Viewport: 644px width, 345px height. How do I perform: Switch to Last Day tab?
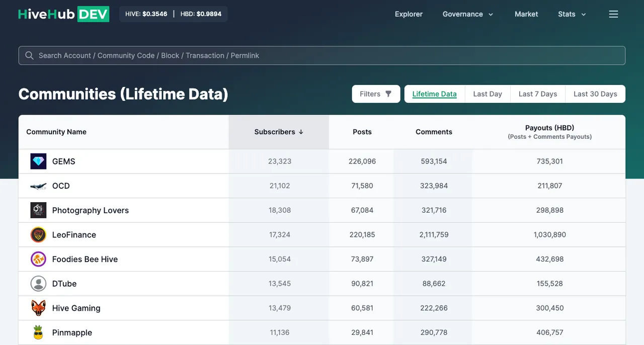click(x=488, y=94)
